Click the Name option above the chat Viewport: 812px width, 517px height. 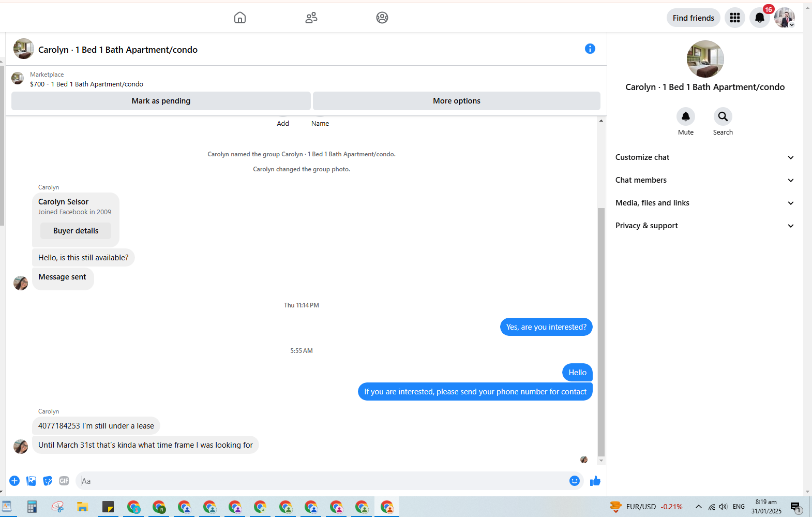coord(320,123)
